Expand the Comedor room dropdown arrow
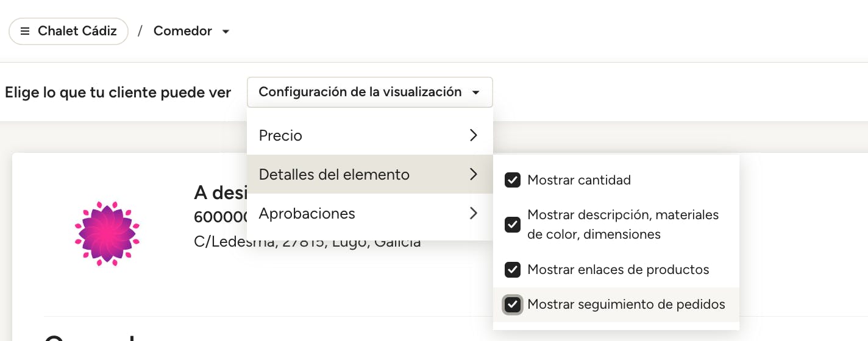868x341 pixels. pos(226,32)
